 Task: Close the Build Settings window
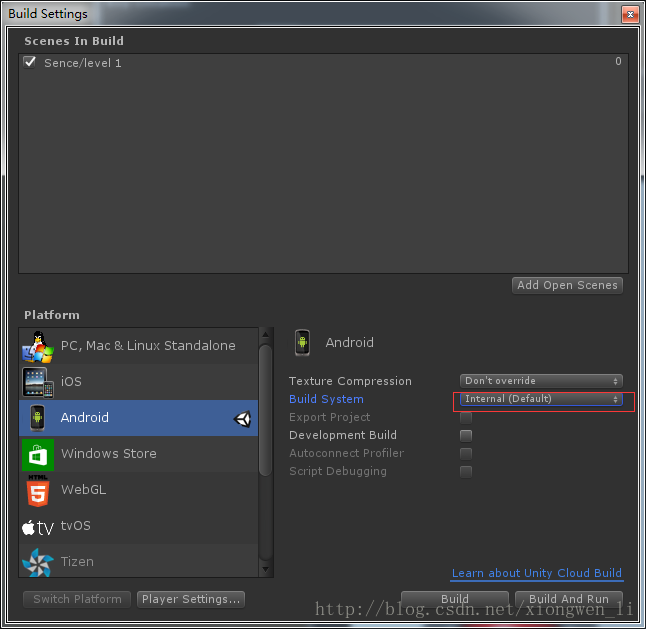[x=630, y=14]
